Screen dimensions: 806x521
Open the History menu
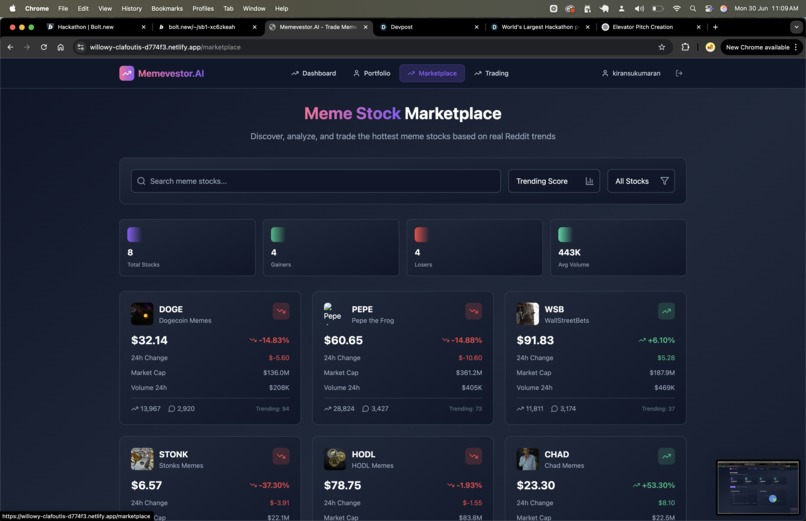click(x=132, y=9)
